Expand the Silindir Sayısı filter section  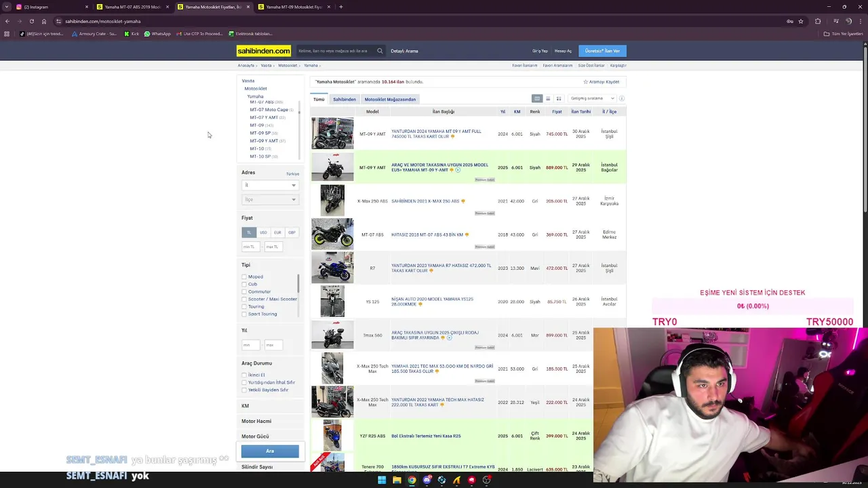tap(270, 467)
